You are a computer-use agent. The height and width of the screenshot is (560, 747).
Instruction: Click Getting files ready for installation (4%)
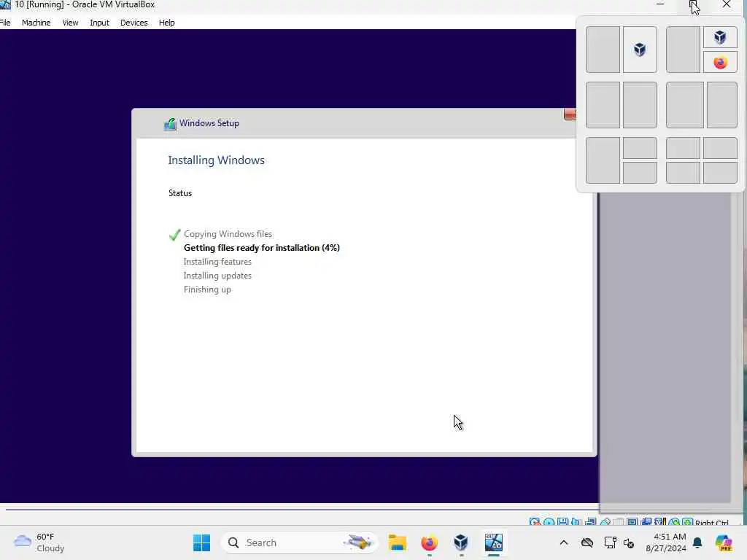262,248
